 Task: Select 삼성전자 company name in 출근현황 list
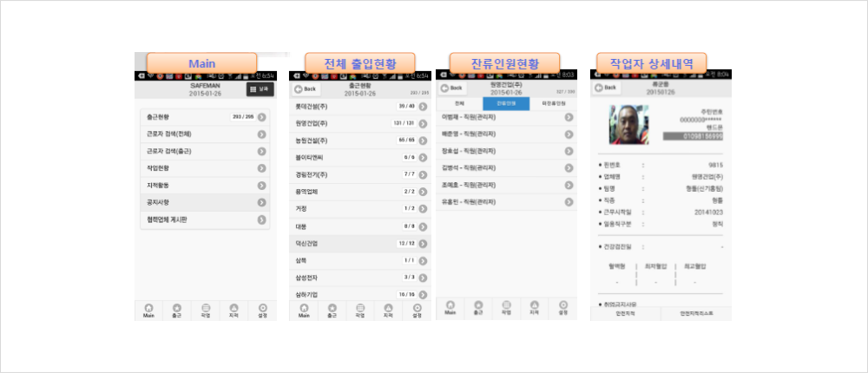[x=306, y=278]
